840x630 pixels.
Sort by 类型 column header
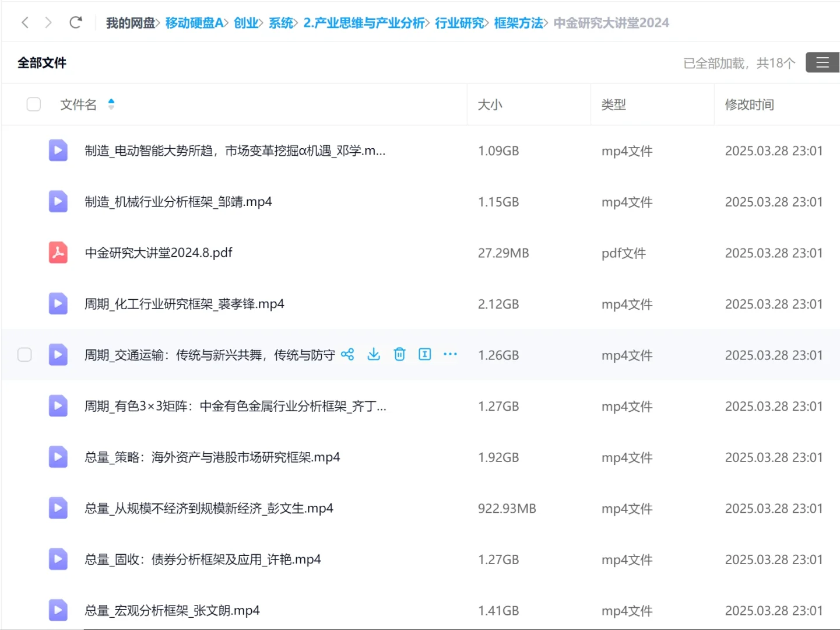click(x=613, y=104)
